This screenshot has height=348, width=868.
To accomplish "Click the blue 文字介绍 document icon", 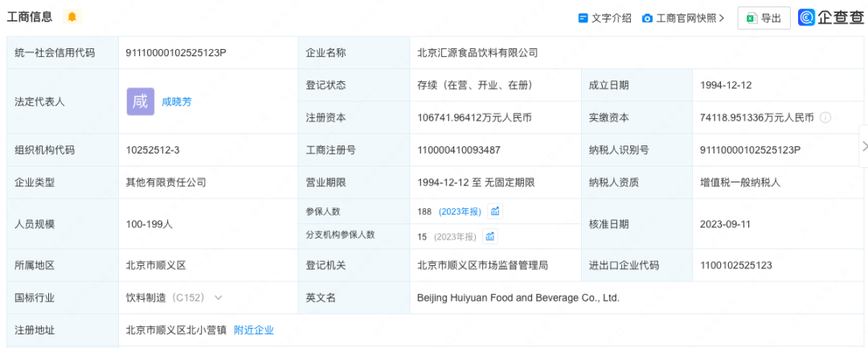I will click(x=583, y=18).
